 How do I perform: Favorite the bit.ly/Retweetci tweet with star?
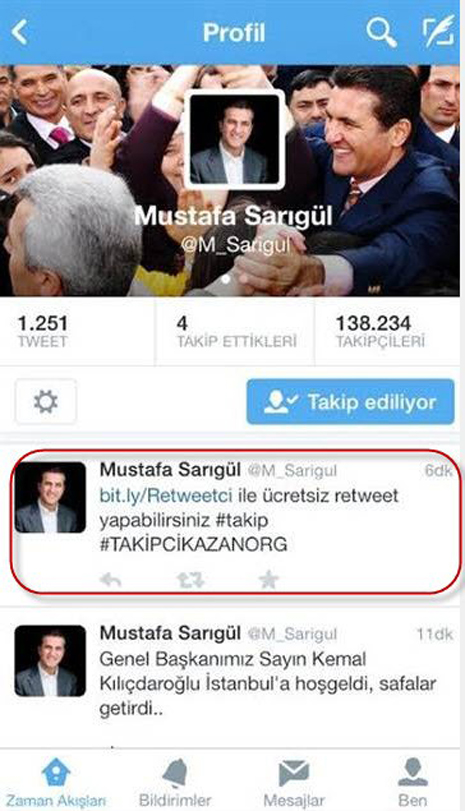[x=268, y=579]
